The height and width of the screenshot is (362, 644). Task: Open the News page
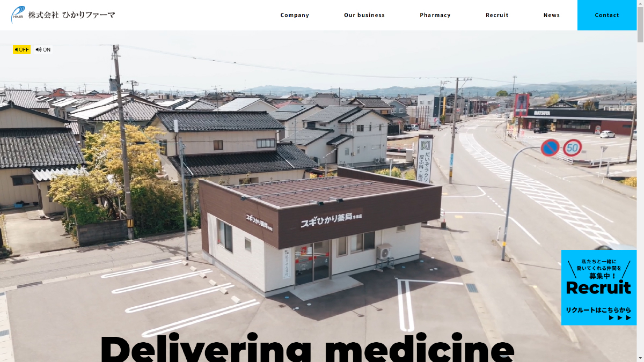click(x=552, y=15)
